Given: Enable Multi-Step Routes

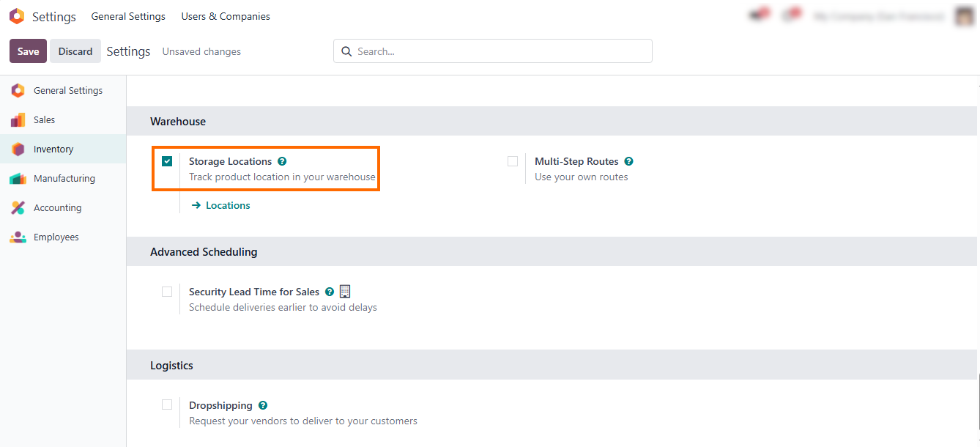Looking at the screenshot, I should 513,161.
